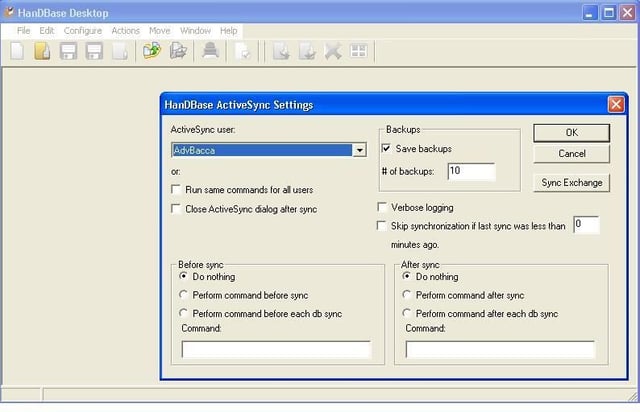Screen dimensions: 640x412
Task: Click the New database toolbar icon
Action: (x=17, y=51)
